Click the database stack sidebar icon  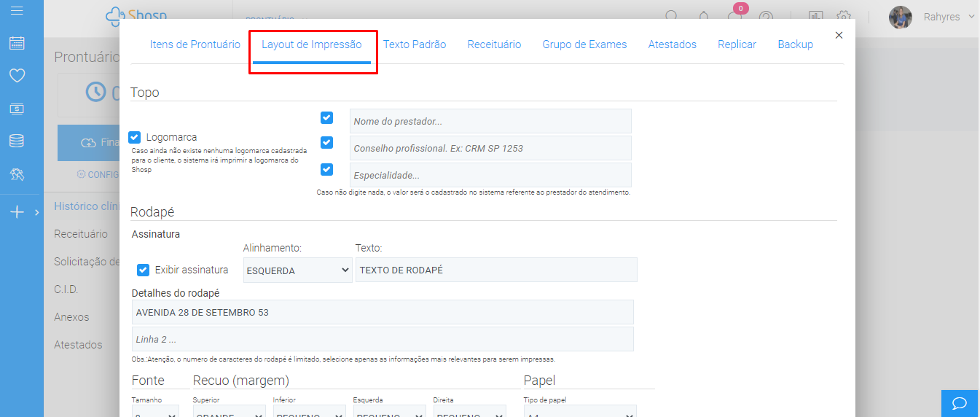click(x=17, y=141)
